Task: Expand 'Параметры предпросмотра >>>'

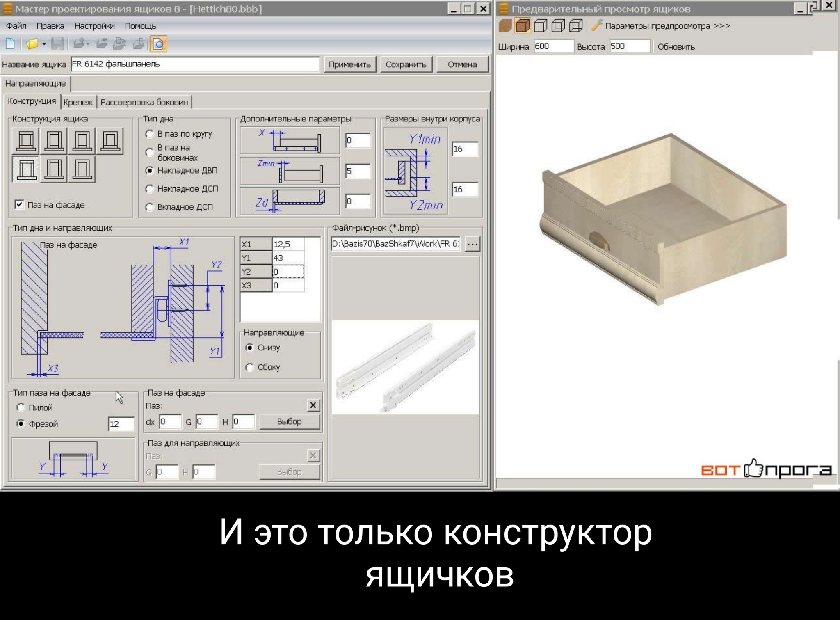Action: (x=668, y=26)
